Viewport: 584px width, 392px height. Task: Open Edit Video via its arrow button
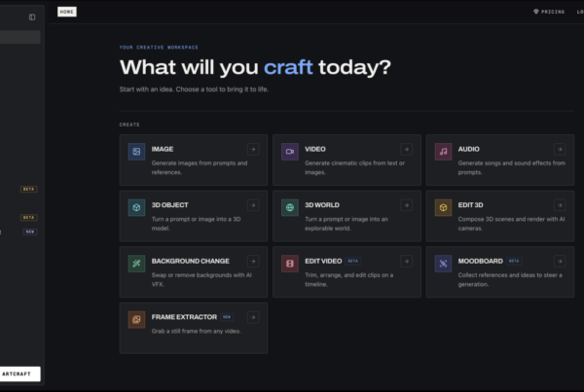[x=406, y=262]
